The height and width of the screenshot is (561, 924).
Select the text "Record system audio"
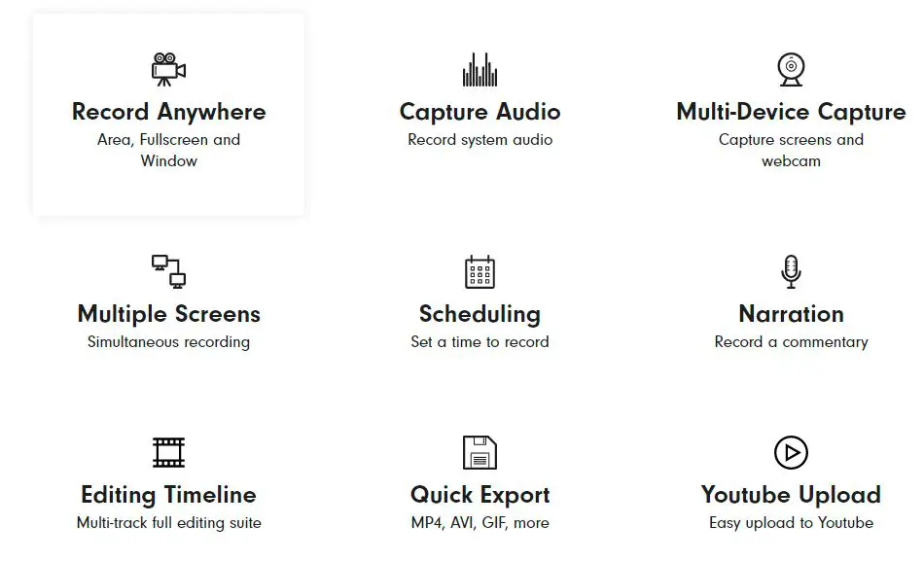pos(480,140)
